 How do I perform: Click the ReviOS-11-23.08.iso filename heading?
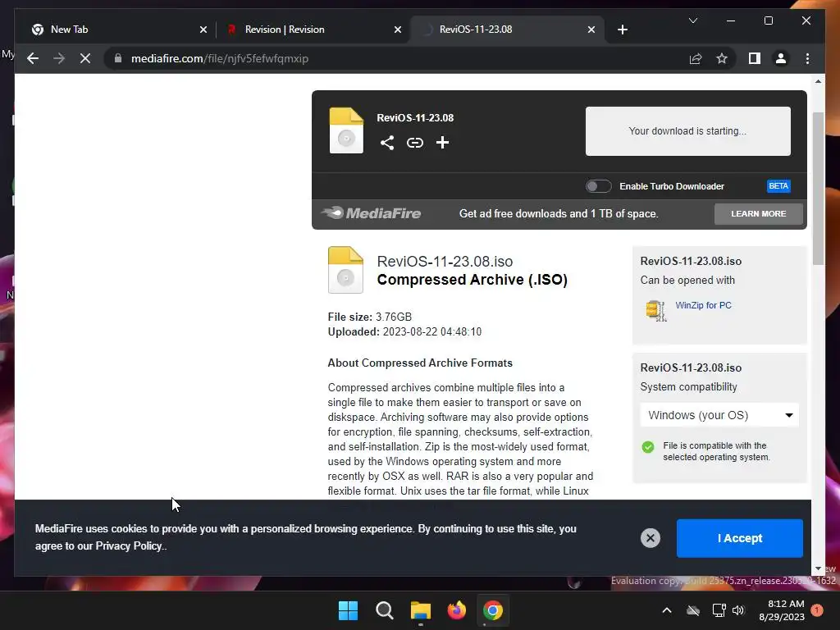click(x=445, y=262)
